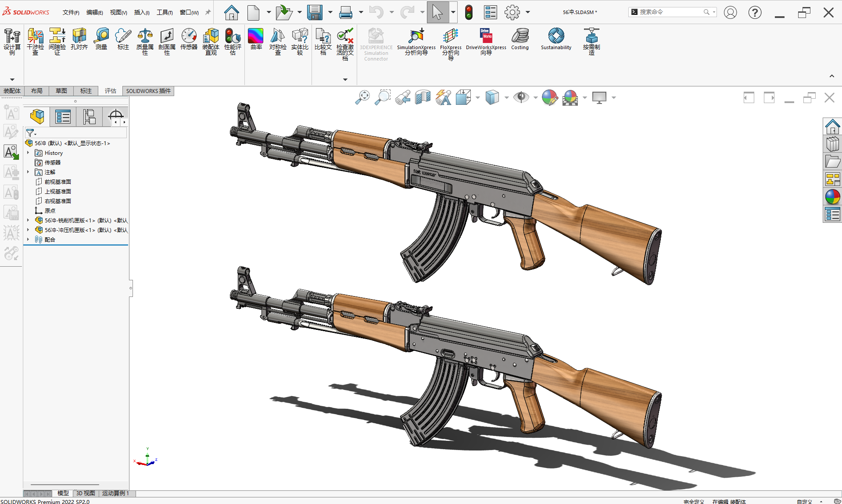Toggle the Hide/Show Items eye icon
The width and height of the screenshot is (842, 504).
(x=521, y=97)
